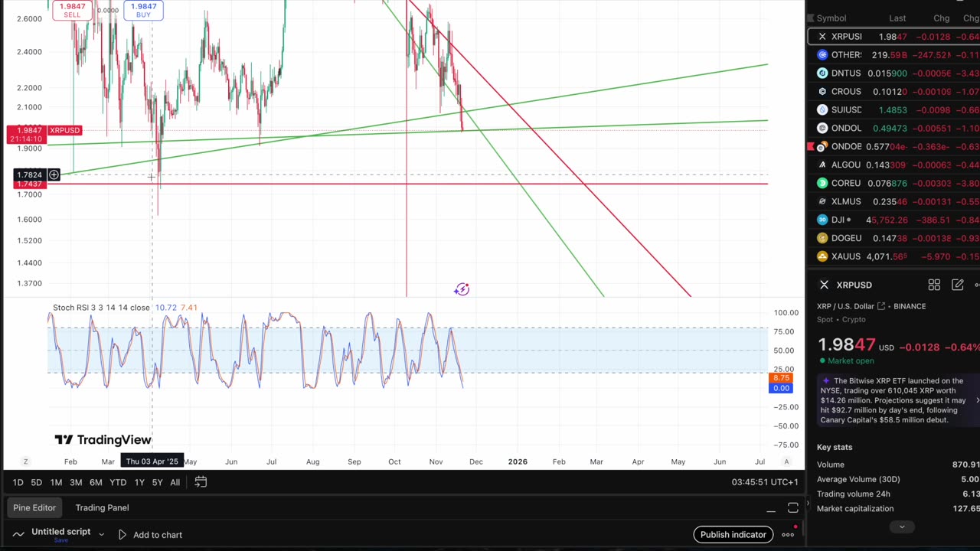Expand the key stats with the down chevron
Screen dimensions: 980x551
[x=902, y=527]
